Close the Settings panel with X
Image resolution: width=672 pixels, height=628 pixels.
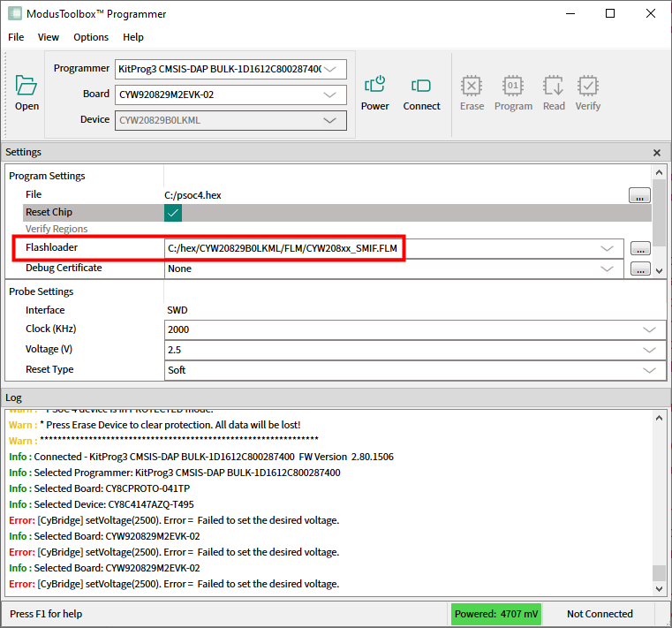(x=656, y=153)
